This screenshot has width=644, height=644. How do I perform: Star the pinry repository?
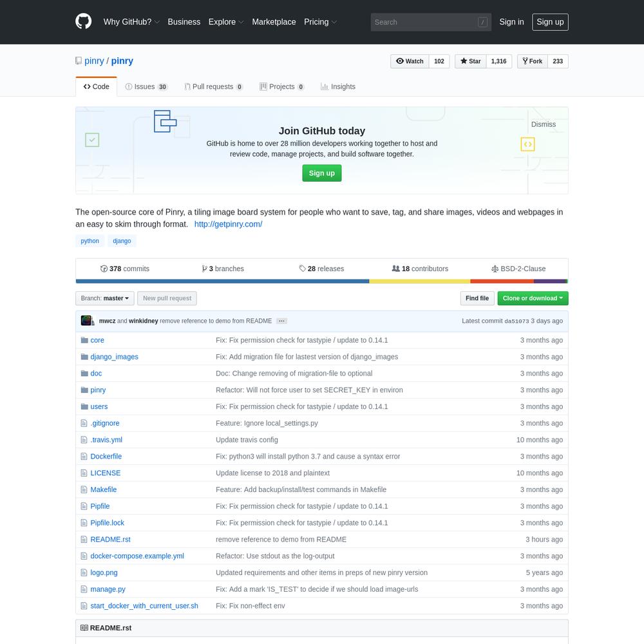470,61
